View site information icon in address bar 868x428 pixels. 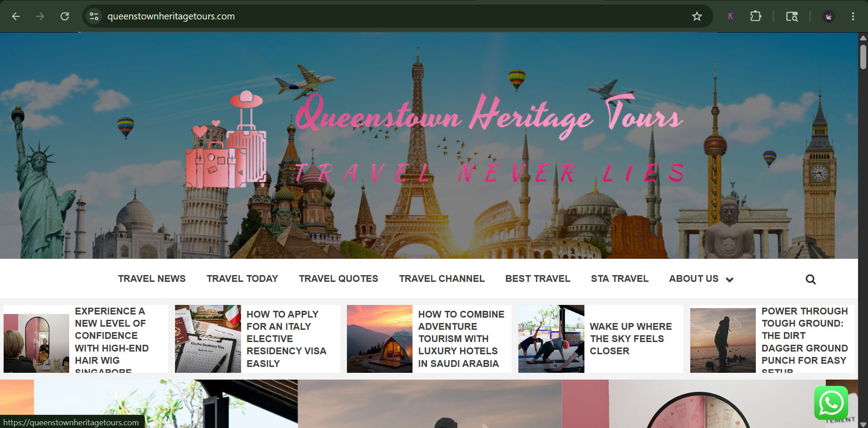(94, 16)
